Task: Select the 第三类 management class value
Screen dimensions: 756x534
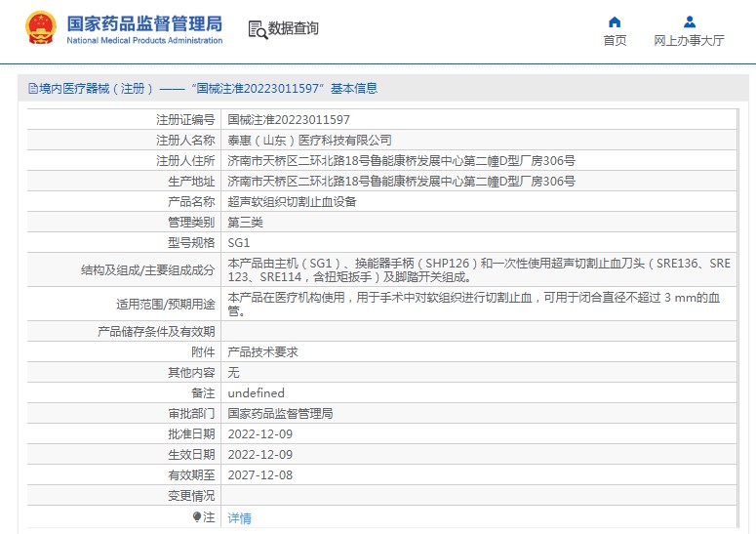Action: [x=245, y=223]
